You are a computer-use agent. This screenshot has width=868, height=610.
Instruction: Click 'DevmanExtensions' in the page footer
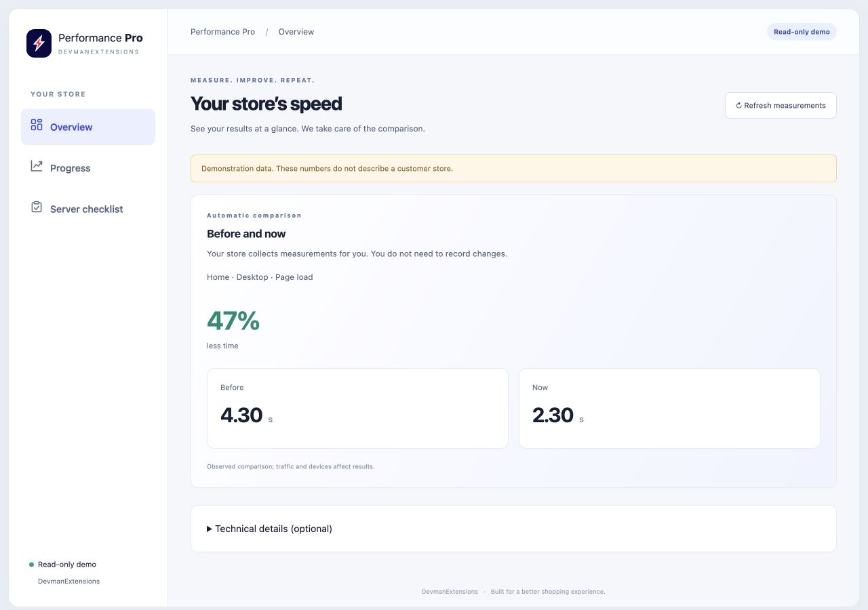450,592
